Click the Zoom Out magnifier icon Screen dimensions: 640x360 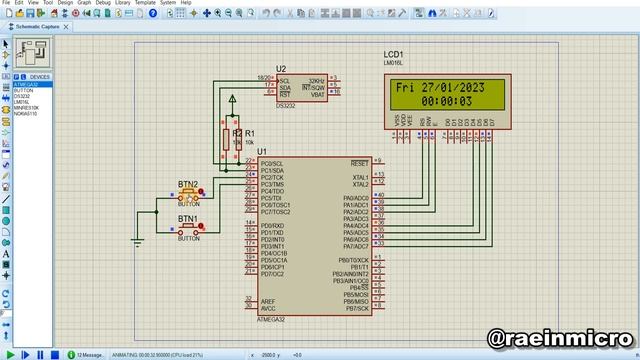pyautogui.click(x=229, y=13)
